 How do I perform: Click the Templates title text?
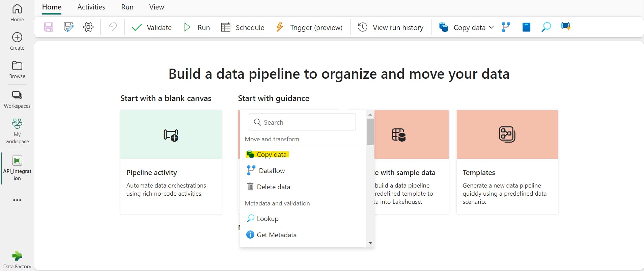tap(479, 173)
